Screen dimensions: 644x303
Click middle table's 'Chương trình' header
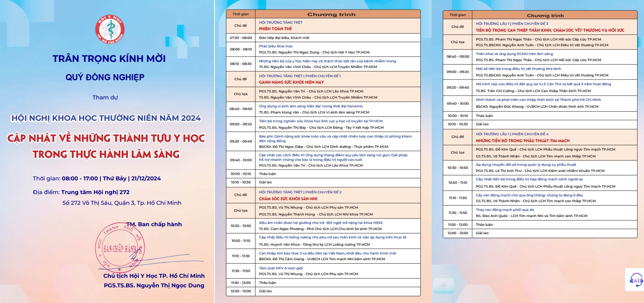331,15
